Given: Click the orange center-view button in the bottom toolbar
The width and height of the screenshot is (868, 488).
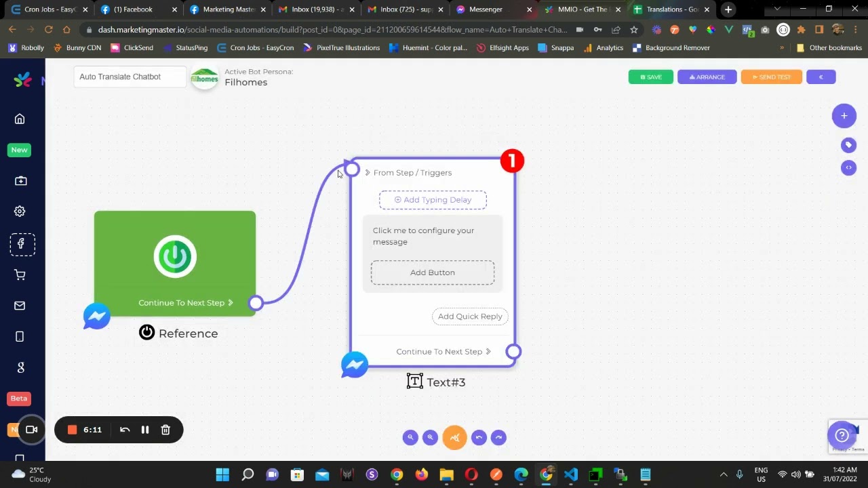Looking at the screenshot, I should click(x=454, y=438).
